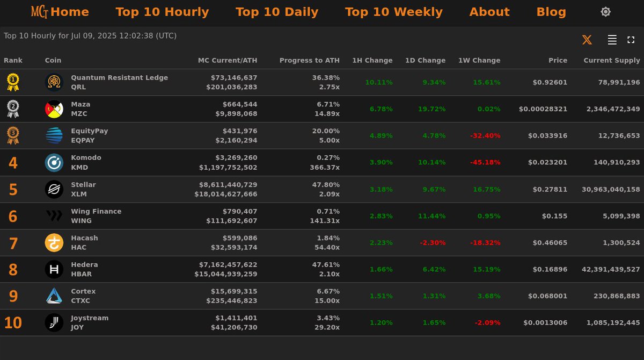
Task: Sort by 1H Change header
Action: [x=372, y=60]
